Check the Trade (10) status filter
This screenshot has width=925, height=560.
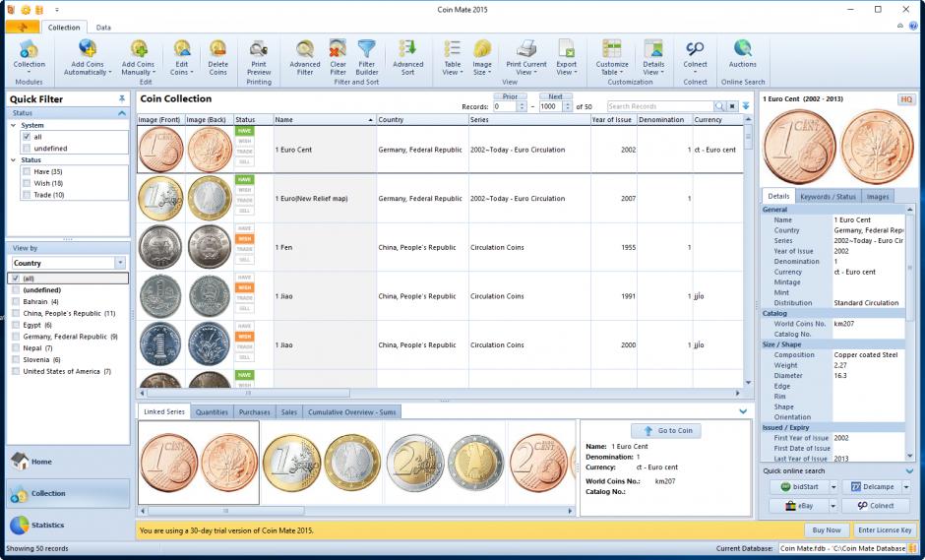tap(26, 195)
